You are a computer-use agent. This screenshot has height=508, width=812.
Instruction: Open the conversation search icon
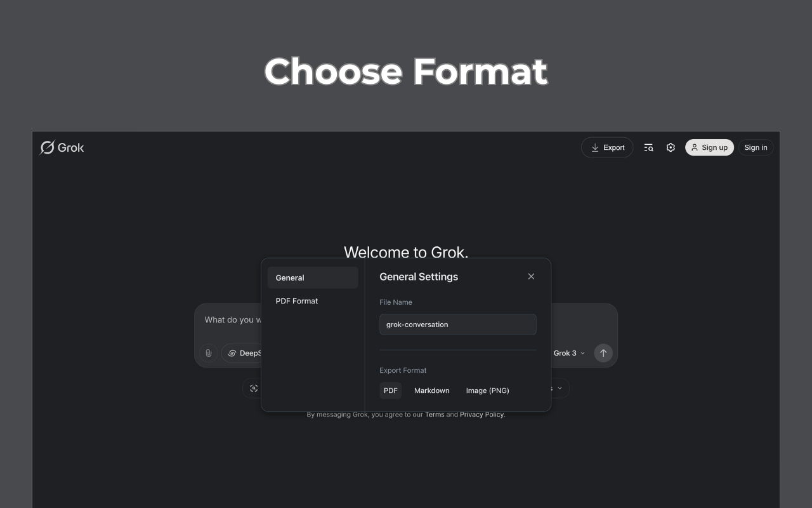click(x=648, y=147)
